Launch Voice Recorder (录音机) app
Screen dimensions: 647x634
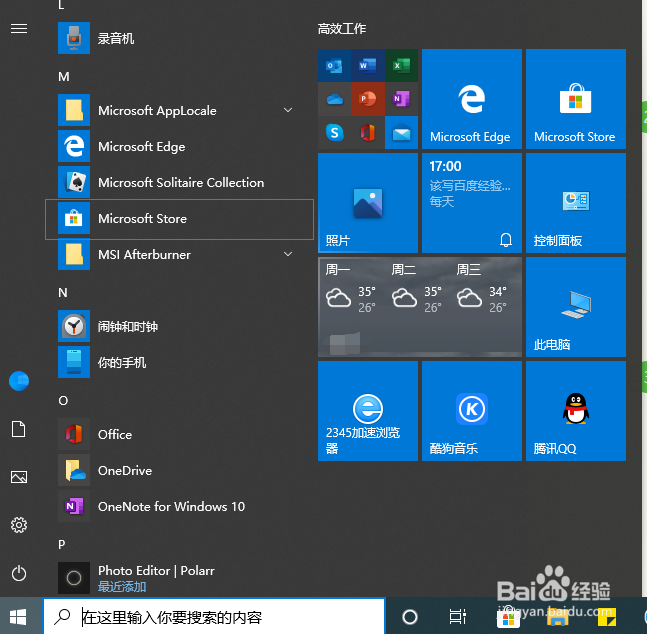(x=177, y=38)
